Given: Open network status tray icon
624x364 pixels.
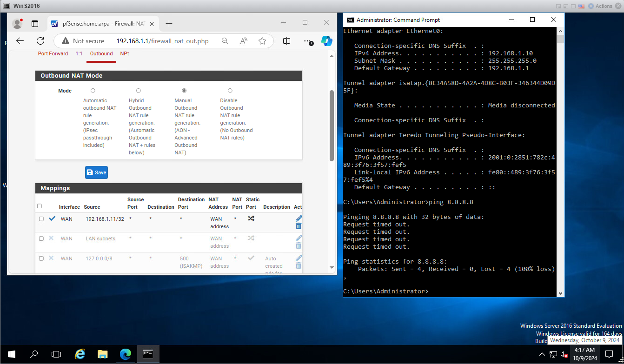Looking at the screenshot, I should coord(553,354).
